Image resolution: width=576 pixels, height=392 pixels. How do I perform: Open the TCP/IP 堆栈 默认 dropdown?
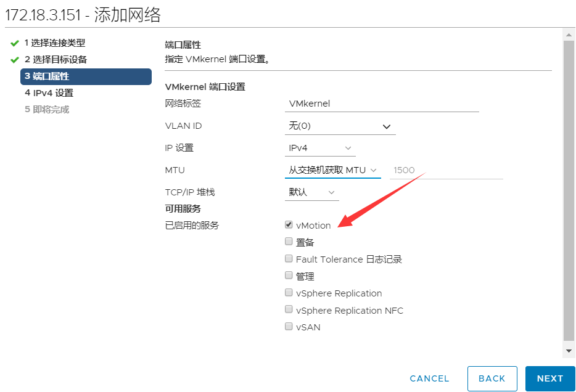312,192
